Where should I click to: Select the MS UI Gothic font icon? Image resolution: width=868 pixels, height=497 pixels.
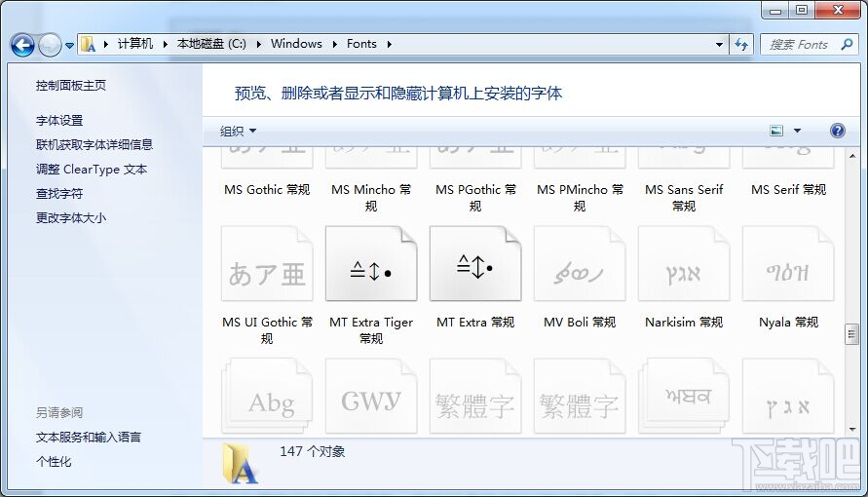pyautogui.click(x=267, y=264)
